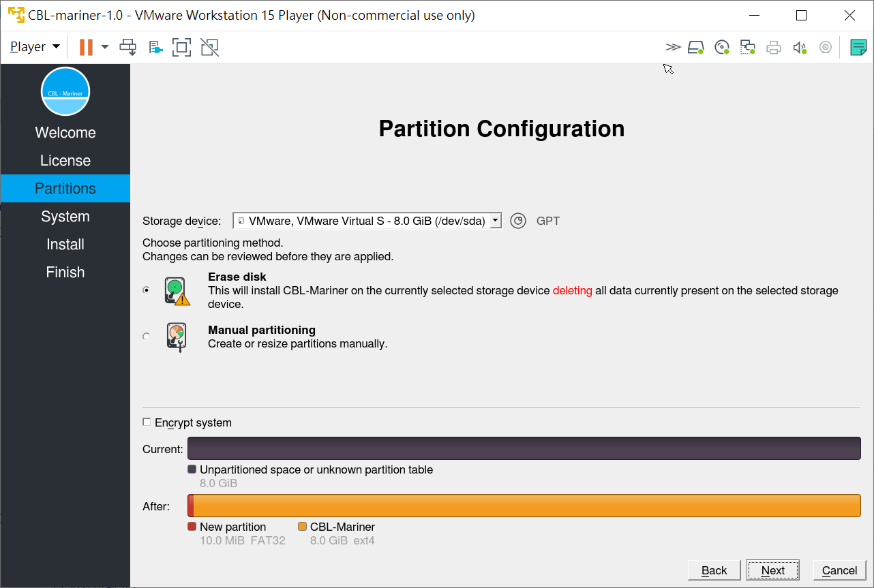Go to the Finish step
The image size is (874, 588).
coord(65,273)
